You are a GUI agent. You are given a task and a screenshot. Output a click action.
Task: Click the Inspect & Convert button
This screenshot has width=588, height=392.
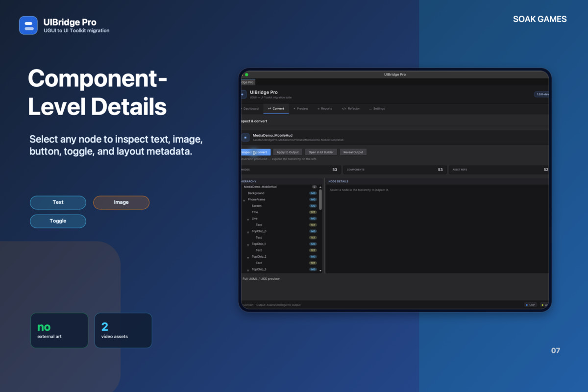point(255,152)
